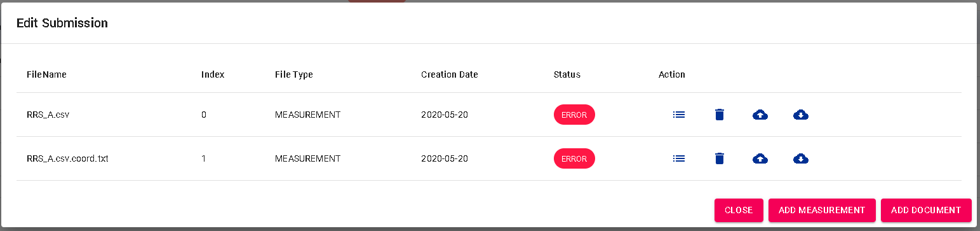Select the RRS_A.csv file name cell
The width and height of the screenshot is (980, 231).
tap(48, 115)
